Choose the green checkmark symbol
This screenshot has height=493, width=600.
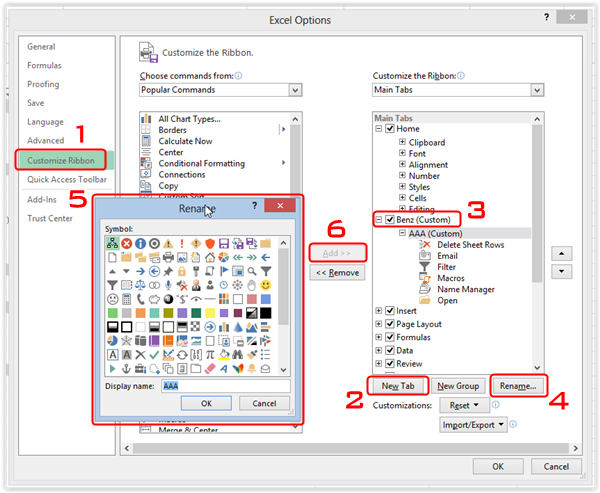154,355
